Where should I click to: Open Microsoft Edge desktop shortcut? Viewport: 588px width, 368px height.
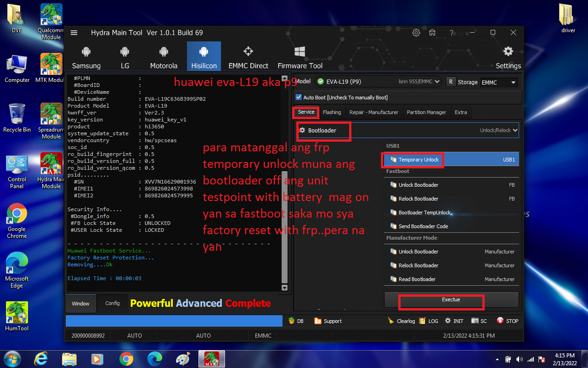[17, 270]
